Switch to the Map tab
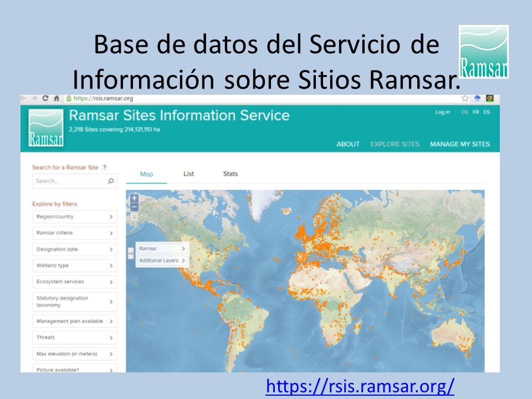The height and width of the screenshot is (399, 532). [x=146, y=174]
